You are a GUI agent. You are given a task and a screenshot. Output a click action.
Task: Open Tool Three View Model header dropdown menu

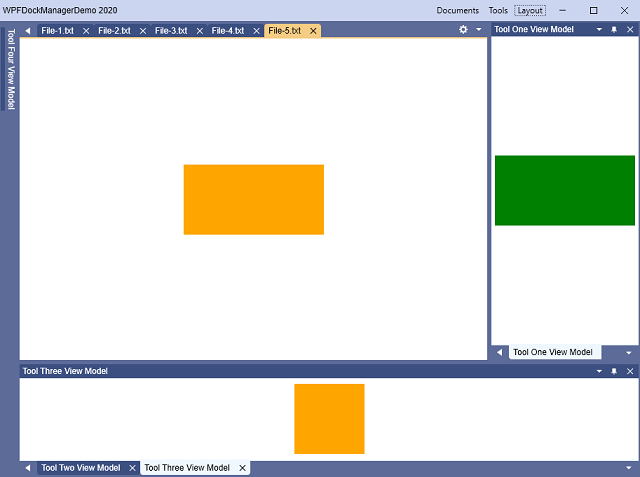click(599, 371)
